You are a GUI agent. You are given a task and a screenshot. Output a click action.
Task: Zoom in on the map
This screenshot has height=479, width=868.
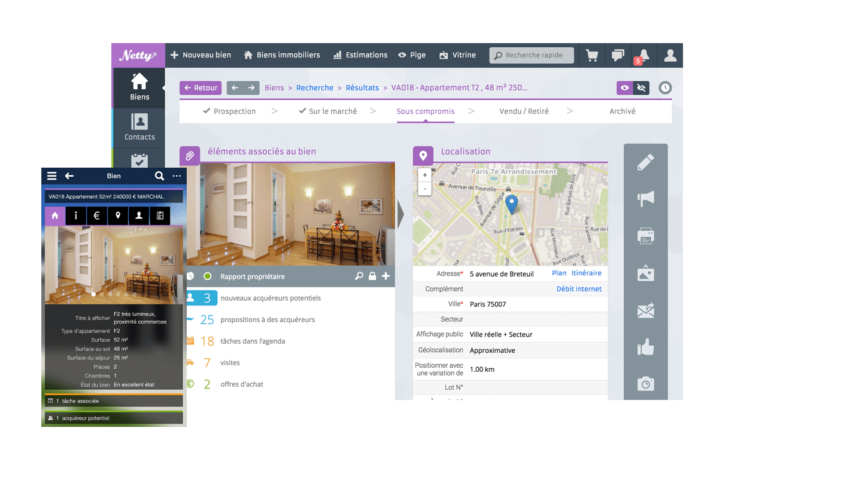425,175
